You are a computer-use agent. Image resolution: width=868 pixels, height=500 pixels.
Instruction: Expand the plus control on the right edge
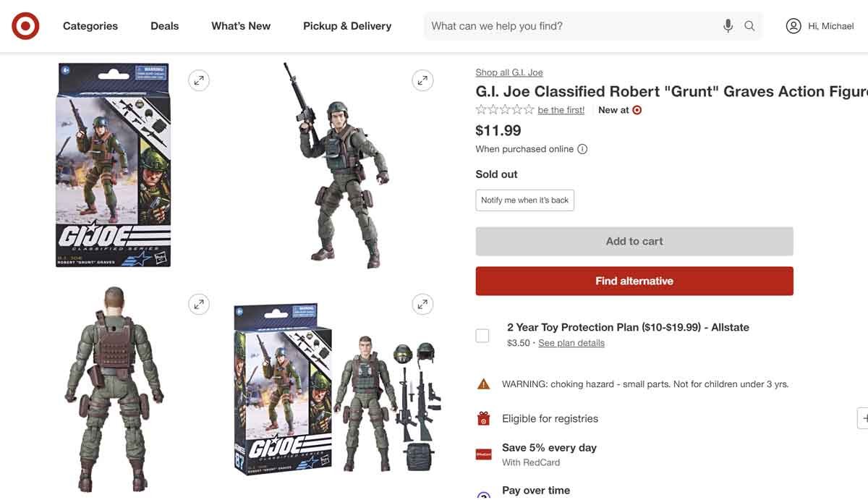click(x=865, y=418)
